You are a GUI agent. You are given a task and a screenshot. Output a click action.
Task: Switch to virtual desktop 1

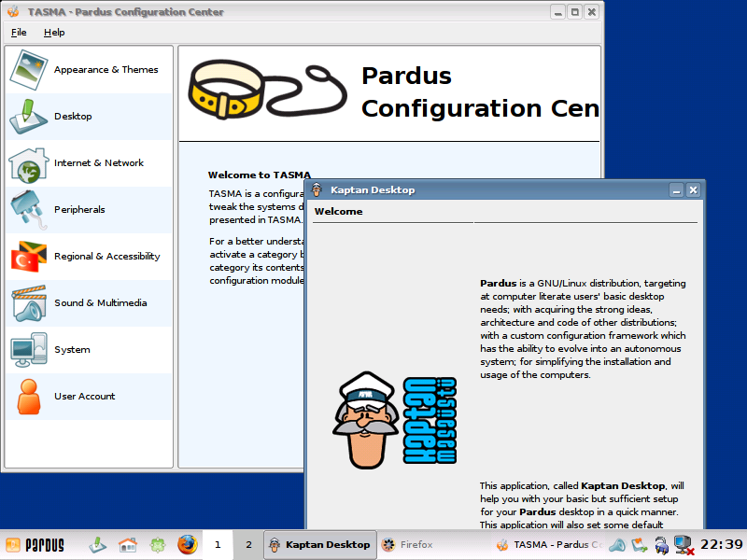218,545
